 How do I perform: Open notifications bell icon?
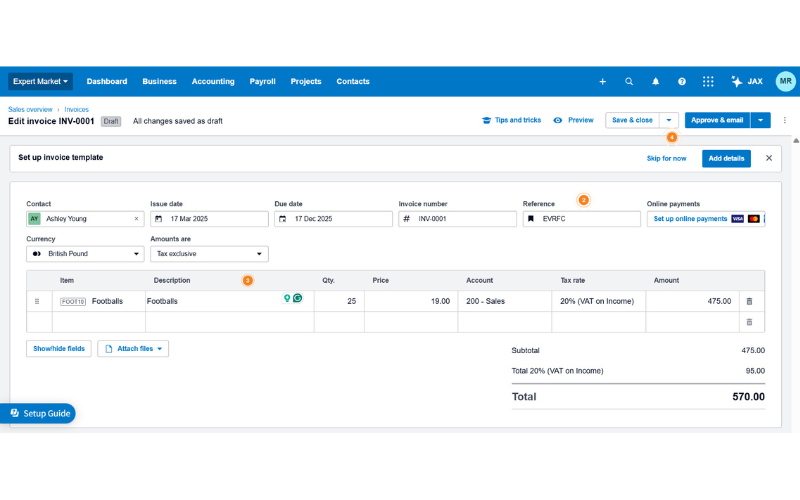click(x=656, y=82)
